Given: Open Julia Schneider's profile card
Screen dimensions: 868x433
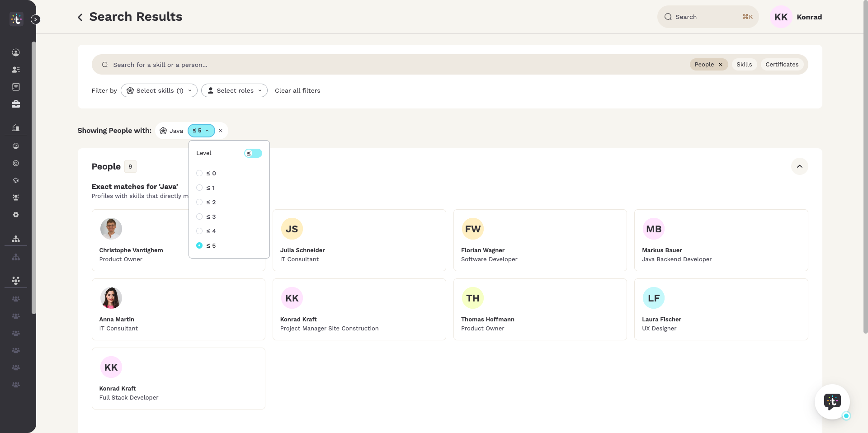Looking at the screenshot, I should pyautogui.click(x=359, y=240).
